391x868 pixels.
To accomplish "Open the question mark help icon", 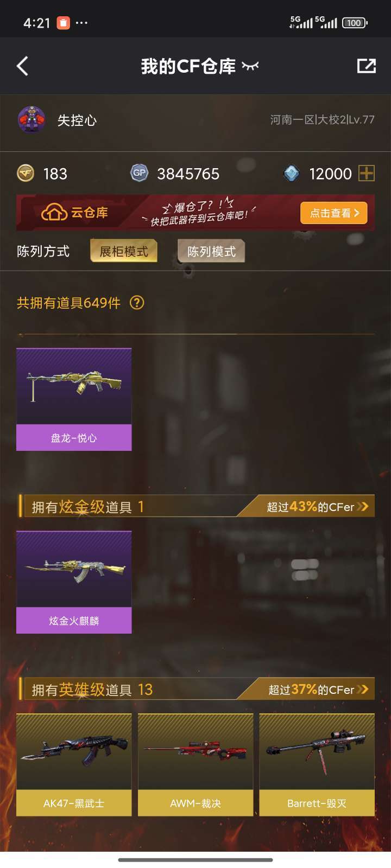I will [137, 303].
